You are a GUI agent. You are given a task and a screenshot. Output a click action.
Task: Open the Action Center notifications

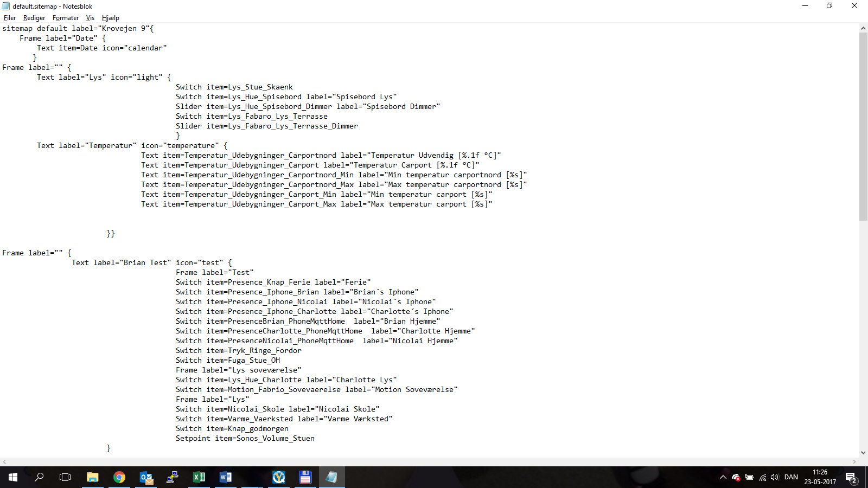pyautogui.click(x=851, y=477)
